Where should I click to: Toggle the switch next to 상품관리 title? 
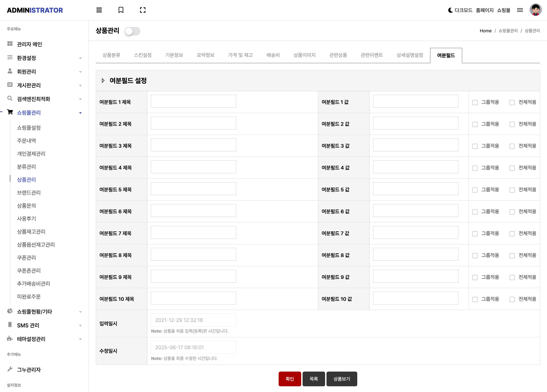(x=132, y=31)
